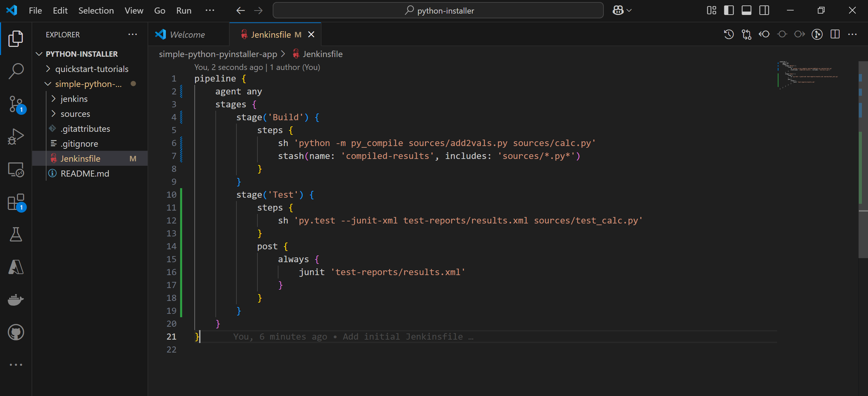This screenshot has height=396, width=868.
Task: Click simple-python-pyinstaller-app breadcrumb
Action: click(x=218, y=54)
